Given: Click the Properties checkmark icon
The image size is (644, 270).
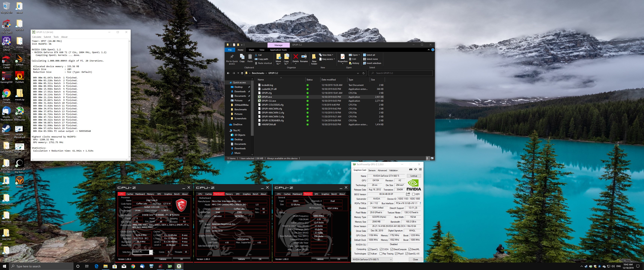Looking at the screenshot, I should (343, 57).
